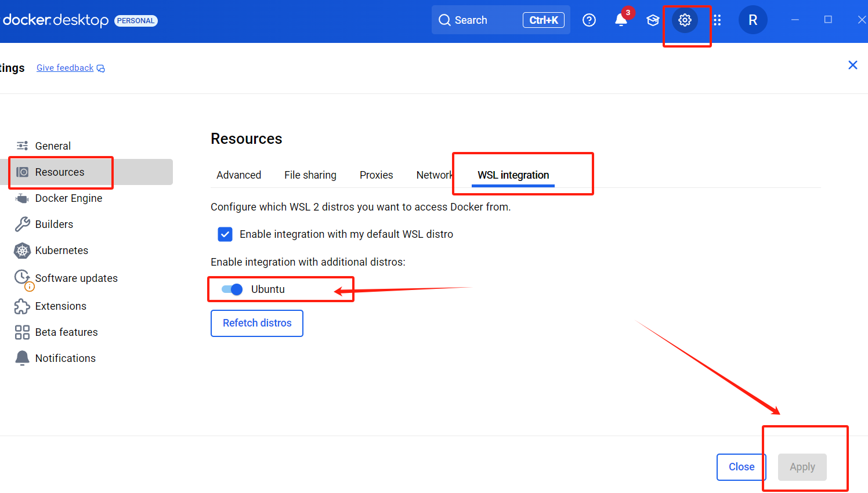Viewport: 868px width, 493px height.
Task: Open the help question mark icon
Action: [589, 20]
